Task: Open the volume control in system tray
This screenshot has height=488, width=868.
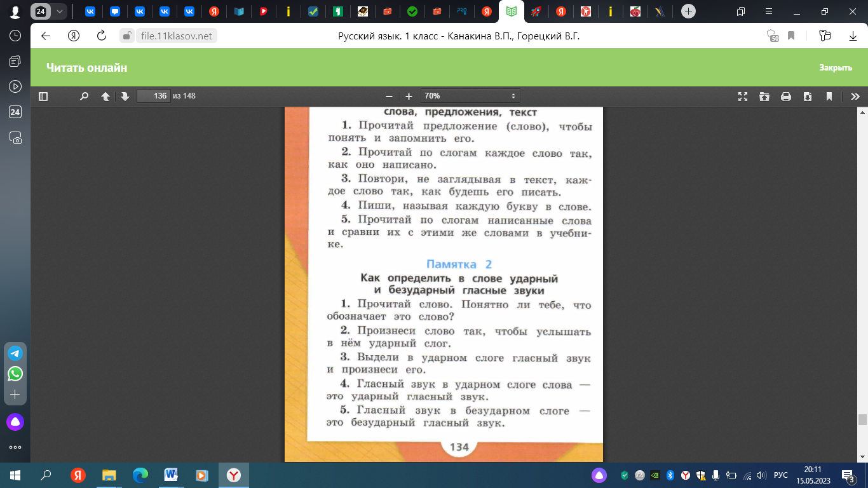Action: (762, 475)
